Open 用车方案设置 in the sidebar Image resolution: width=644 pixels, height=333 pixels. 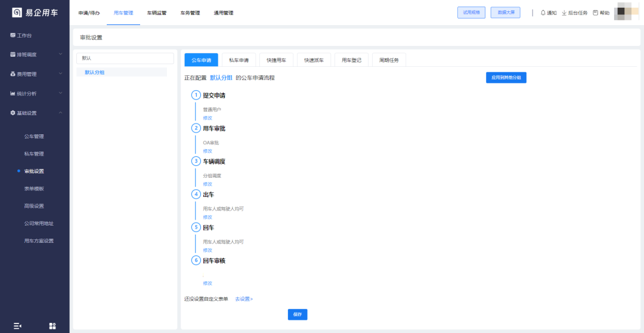(39, 241)
